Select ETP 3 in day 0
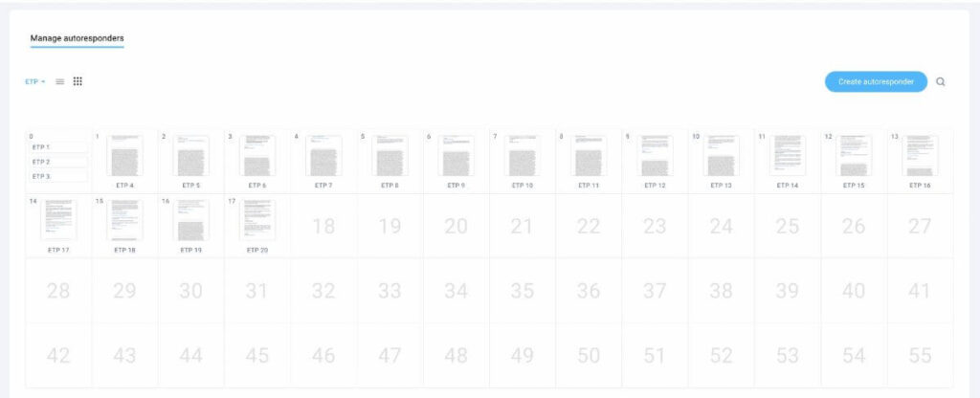 58,176
